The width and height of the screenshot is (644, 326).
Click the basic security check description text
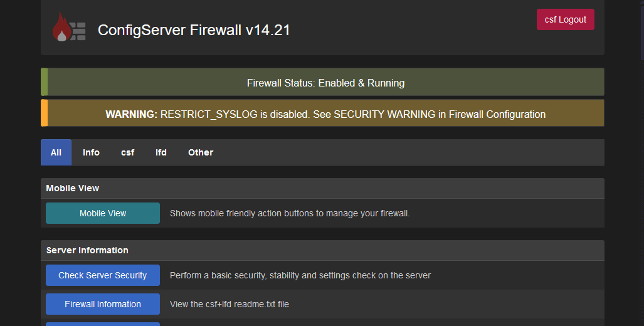300,275
